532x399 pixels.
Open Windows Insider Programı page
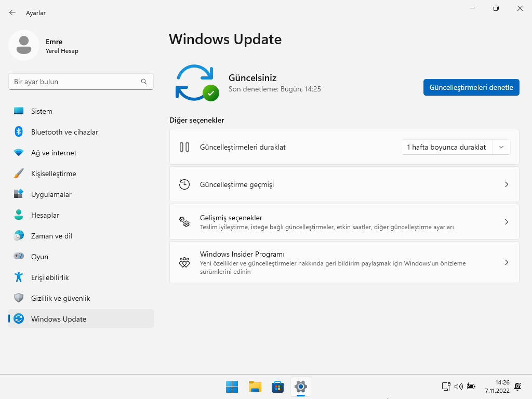[344, 262]
